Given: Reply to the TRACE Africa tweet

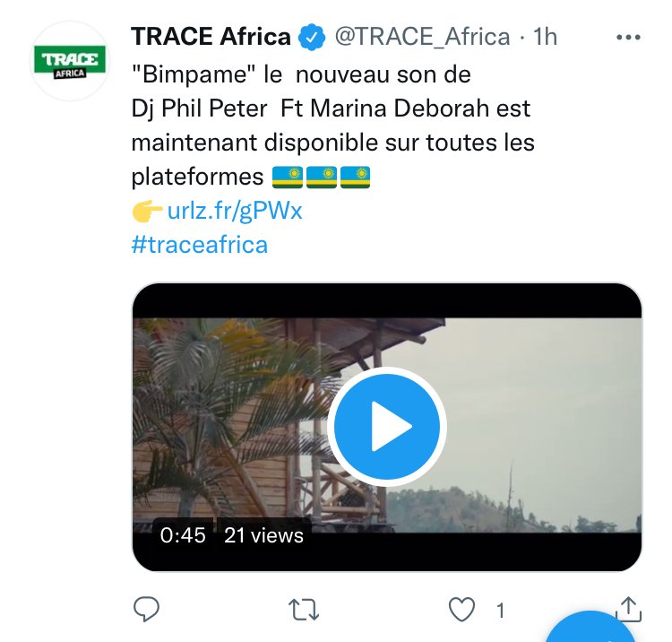Looking at the screenshot, I should click(x=146, y=610).
